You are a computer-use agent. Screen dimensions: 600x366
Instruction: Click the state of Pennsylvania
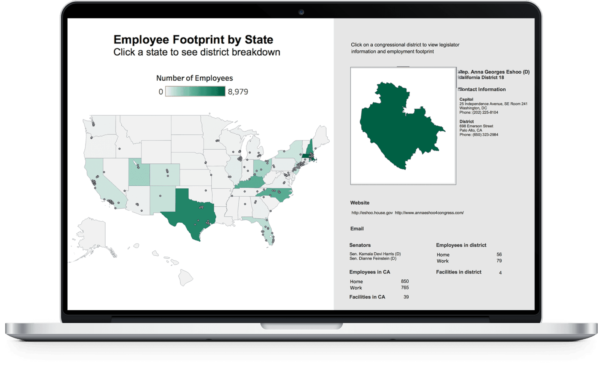283,164
